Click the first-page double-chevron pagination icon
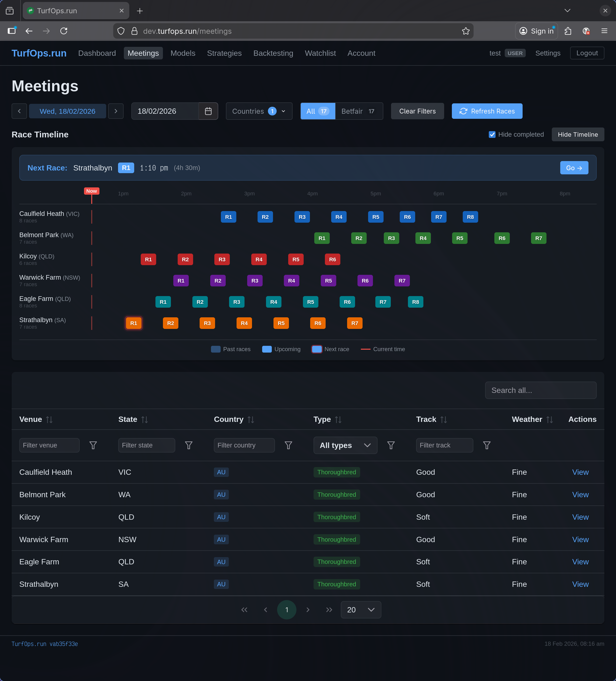Image resolution: width=616 pixels, height=681 pixels. click(244, 610)
